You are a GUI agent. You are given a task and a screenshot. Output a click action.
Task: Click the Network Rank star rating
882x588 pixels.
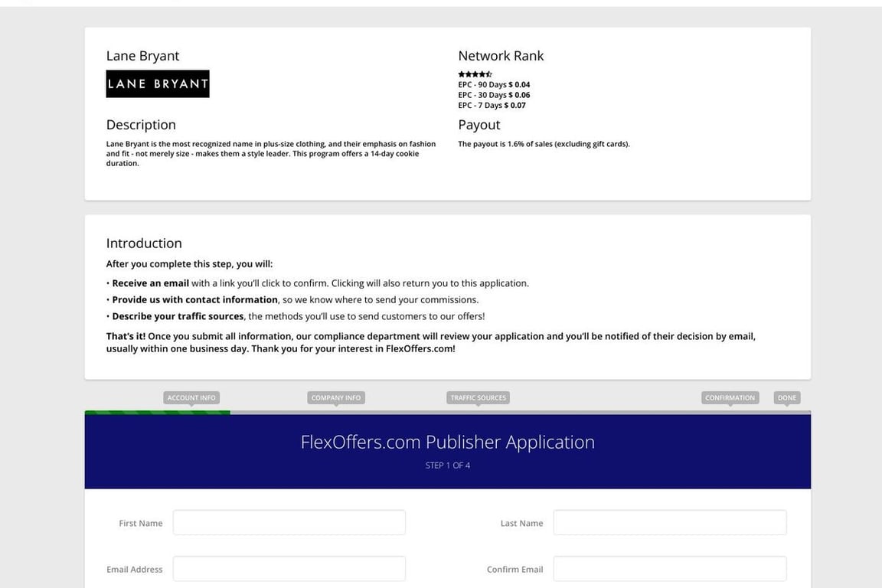[x=475, y=74]
